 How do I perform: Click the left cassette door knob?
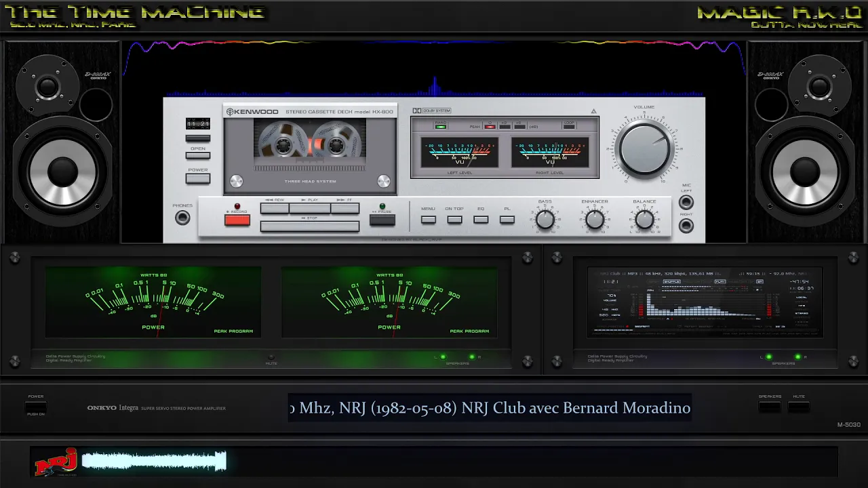point(236,181)
